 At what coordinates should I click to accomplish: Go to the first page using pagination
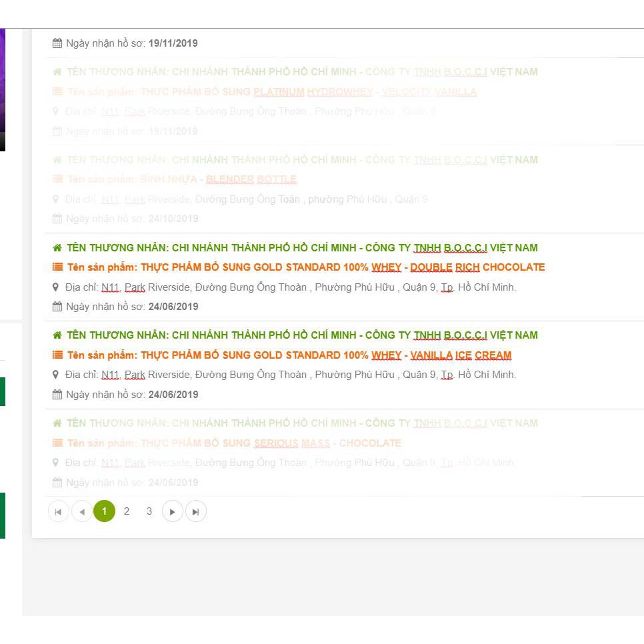point(59,512)
